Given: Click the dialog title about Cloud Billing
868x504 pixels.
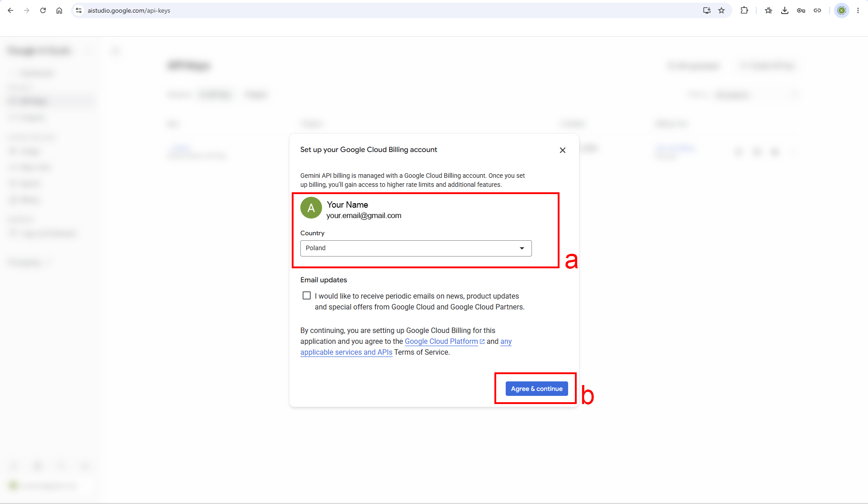Looking at the screenshot, I should coord(369,150).
